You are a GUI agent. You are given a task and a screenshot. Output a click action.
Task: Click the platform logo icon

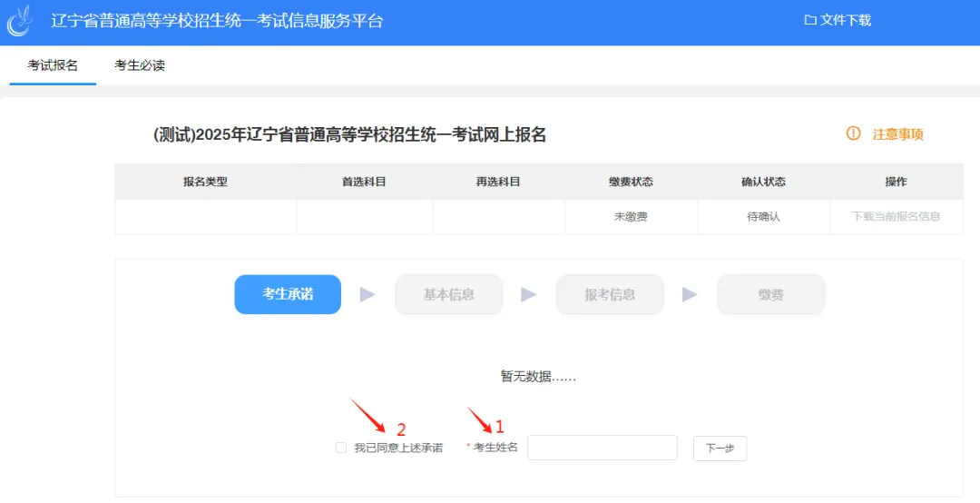click(x=19, y=21)
